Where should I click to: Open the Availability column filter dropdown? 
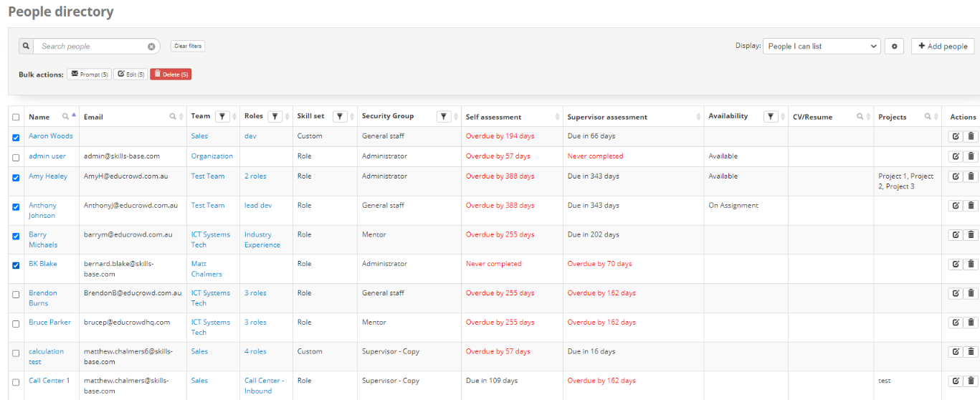[x=771, y=117]
